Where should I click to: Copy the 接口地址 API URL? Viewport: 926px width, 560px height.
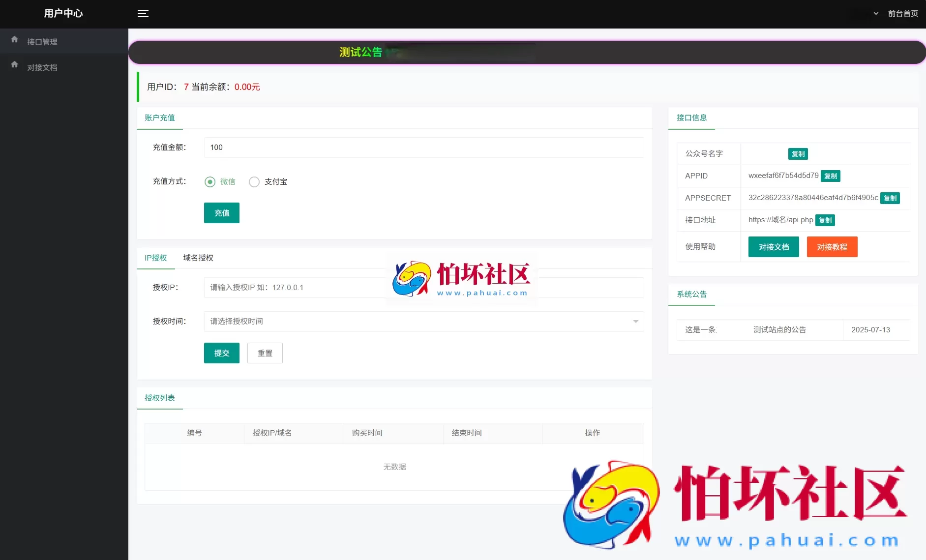(x=825, y=220)
